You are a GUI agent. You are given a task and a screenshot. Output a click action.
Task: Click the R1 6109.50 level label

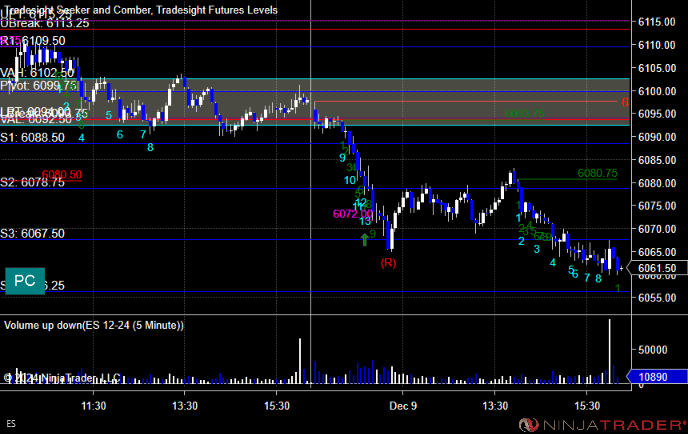click(x=33, y=41)
